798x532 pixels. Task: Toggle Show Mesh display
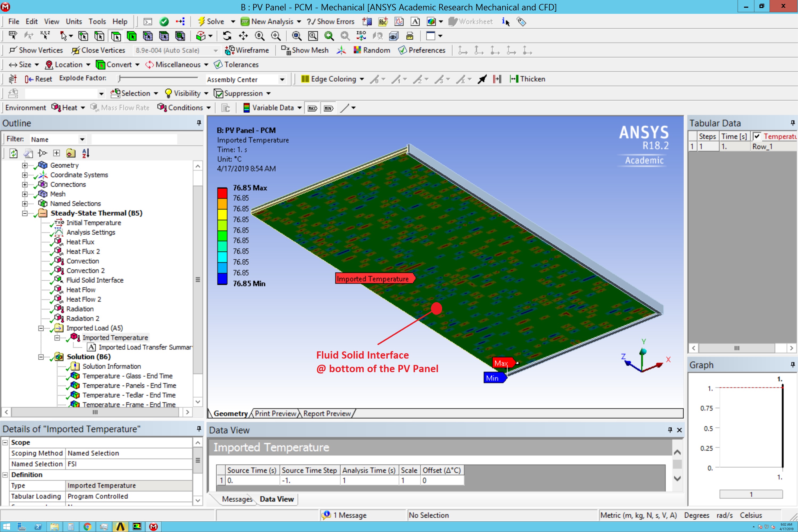(x=305, y=50)
